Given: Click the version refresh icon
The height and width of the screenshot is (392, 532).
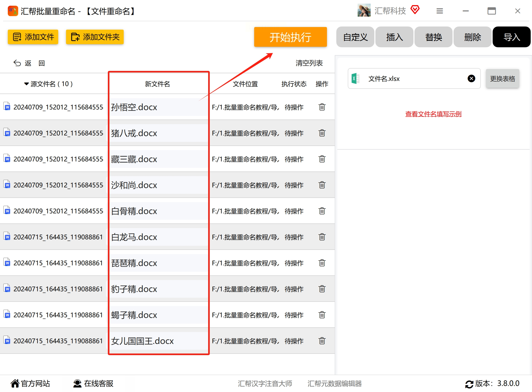Looking at the screenshot, I should [469, 384].
